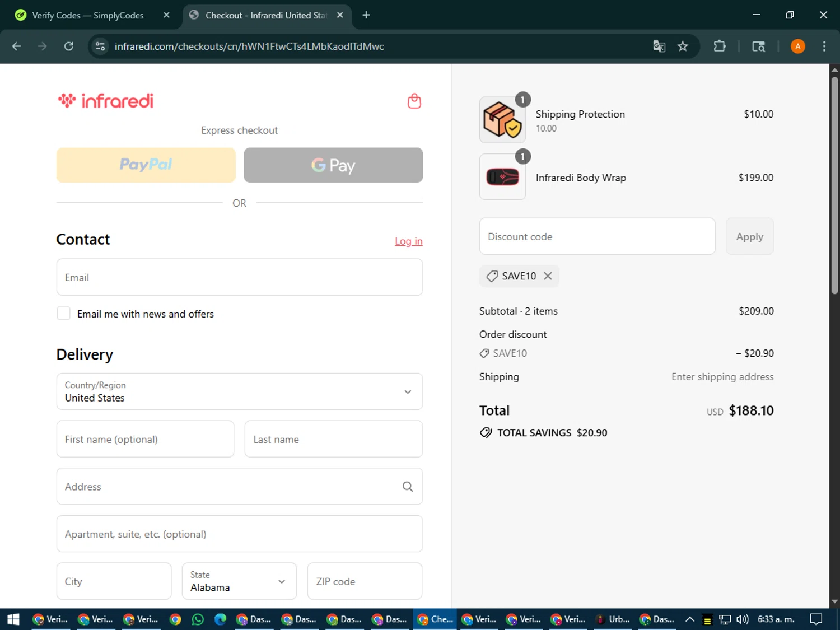The image size is (840, 630).
Task: Open the Chrome three-dot menu
Action: pyautogui.click(x=824, y=46)
